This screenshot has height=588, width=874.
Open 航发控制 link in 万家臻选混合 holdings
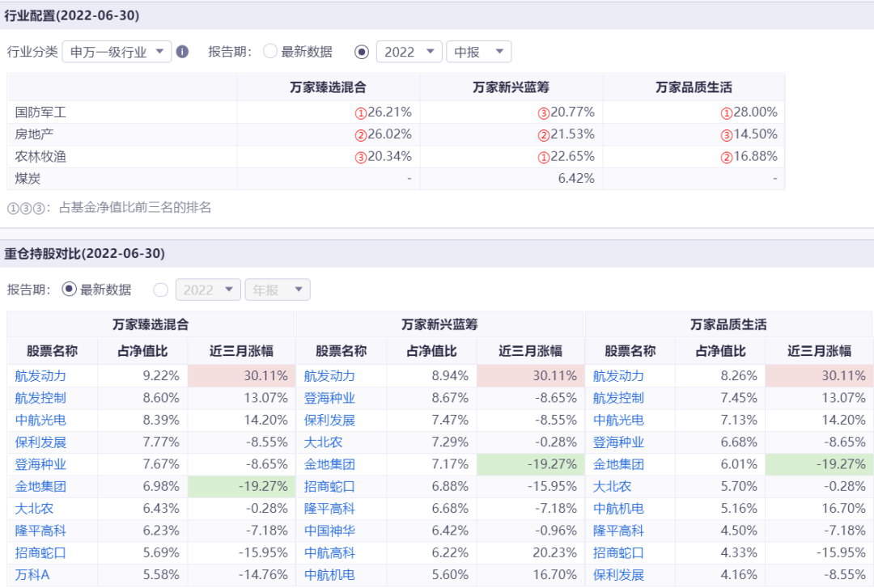point(40,398)
